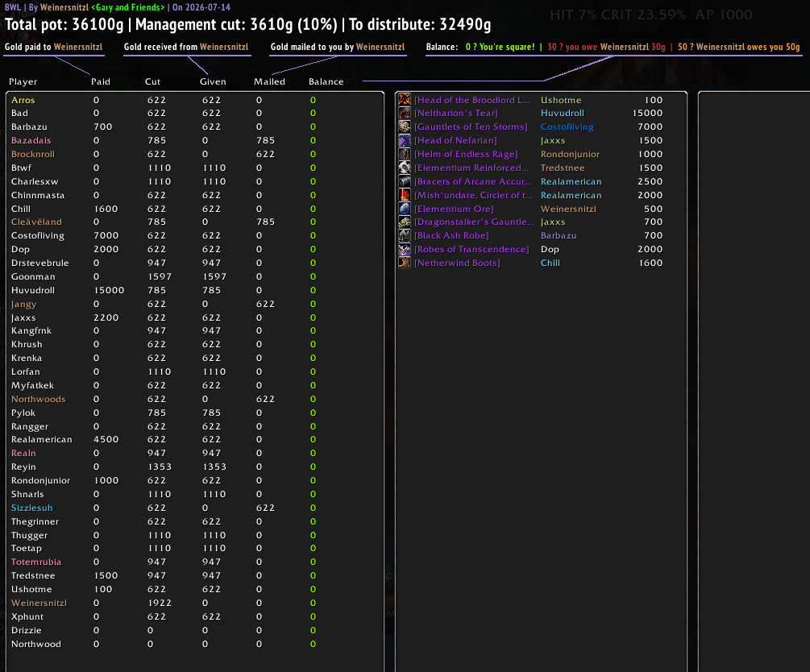Open the [Netherwind Boots] item link
810x672 pixels.
tap(457, 263)
